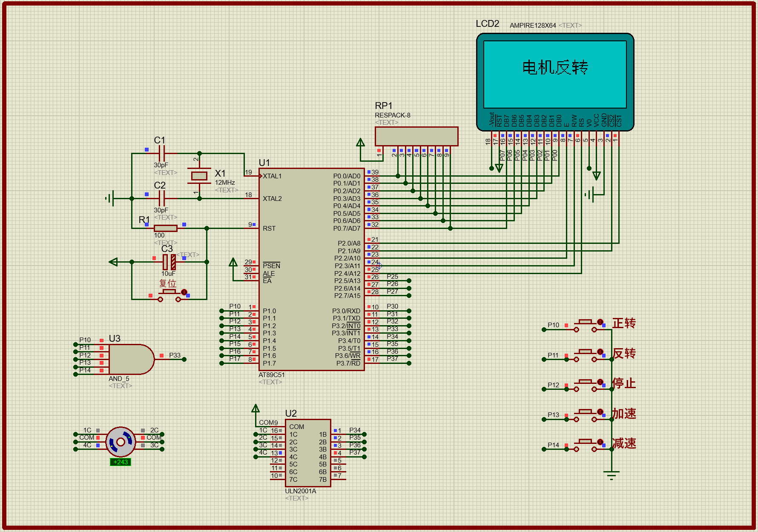Click the XTAL1 pin label on U1
The width and height of the screenshot is (758, 532).
[x=272, y=176]
